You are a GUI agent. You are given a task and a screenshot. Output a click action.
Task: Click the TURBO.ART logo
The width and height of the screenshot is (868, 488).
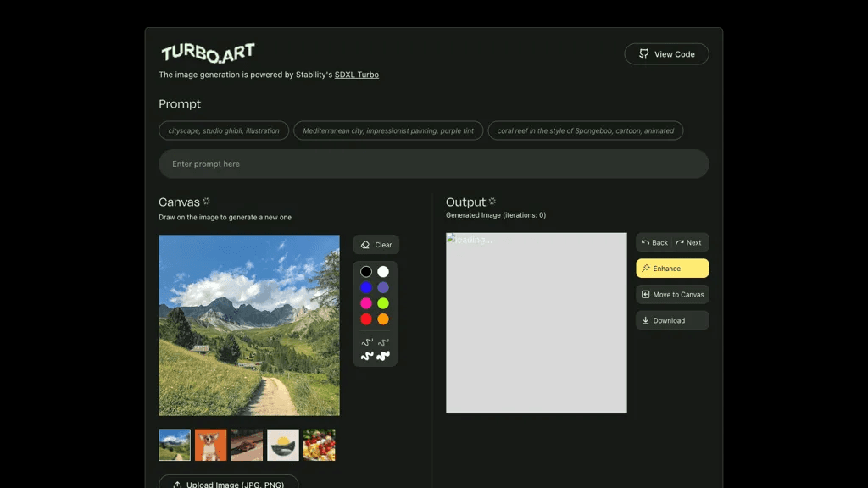[x=209, y=53]
